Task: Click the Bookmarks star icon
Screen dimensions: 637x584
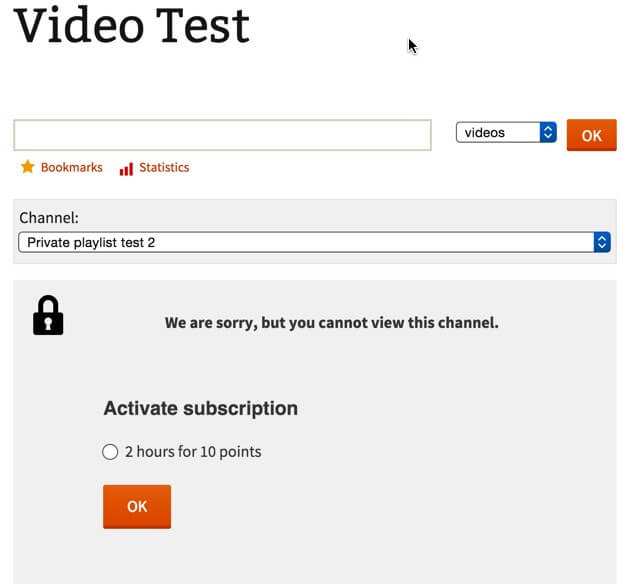Action: (x=28, y=167)
